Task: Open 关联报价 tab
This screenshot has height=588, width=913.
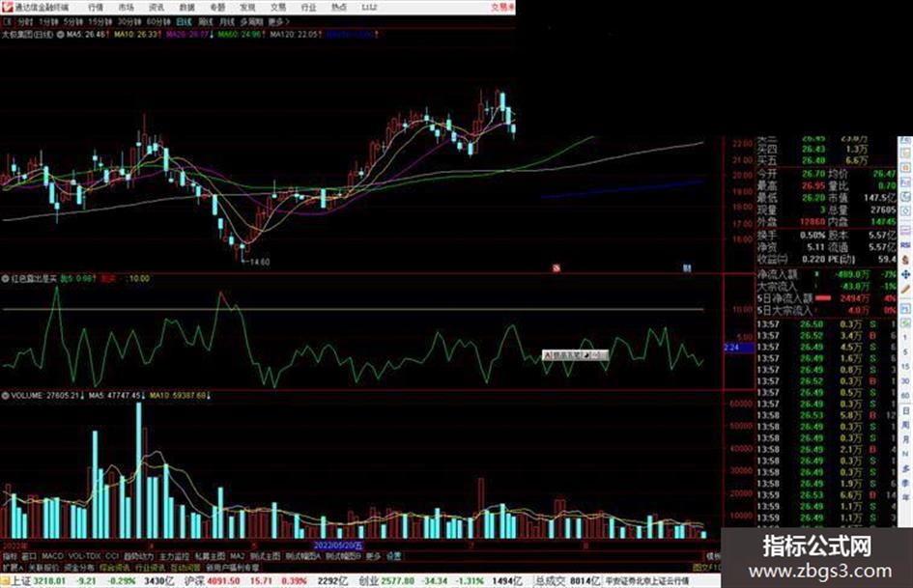Action: pyautogui.click(x=43, y=567)
